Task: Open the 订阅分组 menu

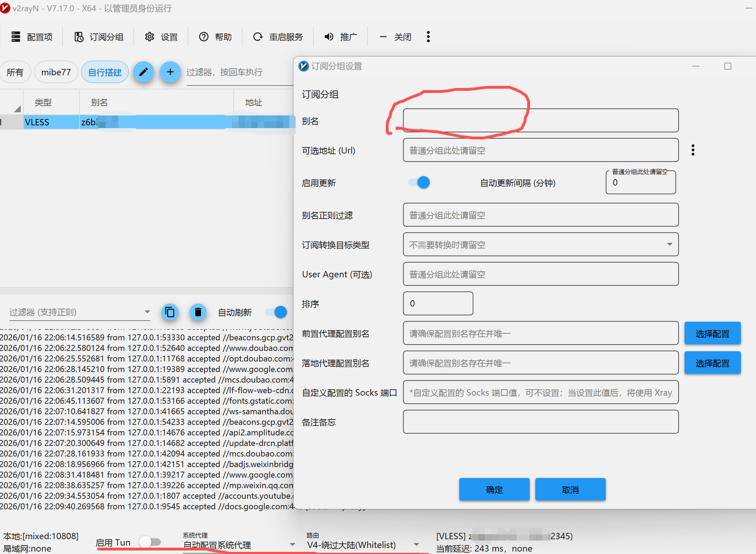Action: 99,37
